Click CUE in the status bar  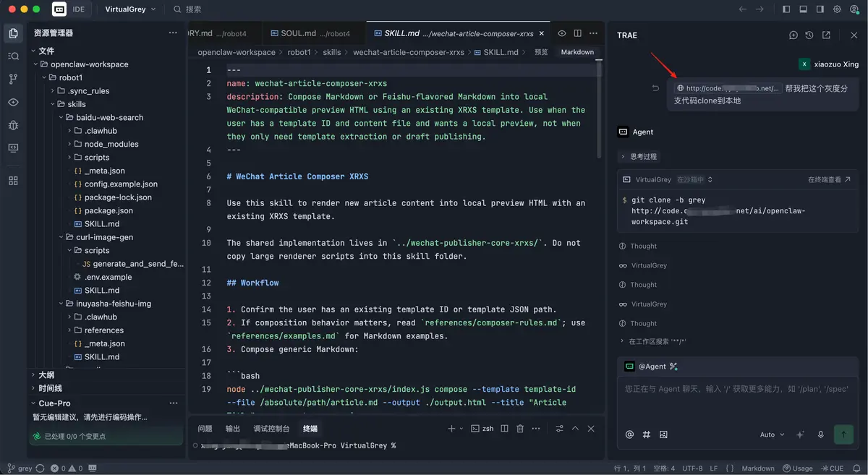tap(833, 468)
